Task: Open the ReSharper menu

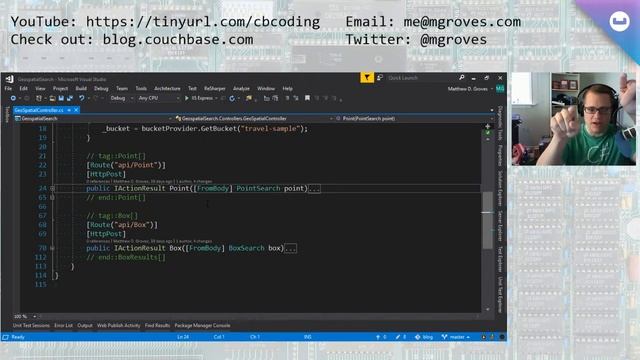Action: 215,89
